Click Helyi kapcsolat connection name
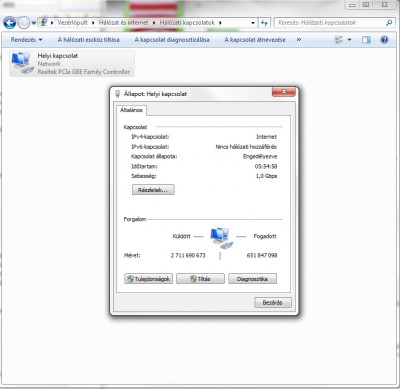Screen dimensions: 400x389 tap(58, 56)
